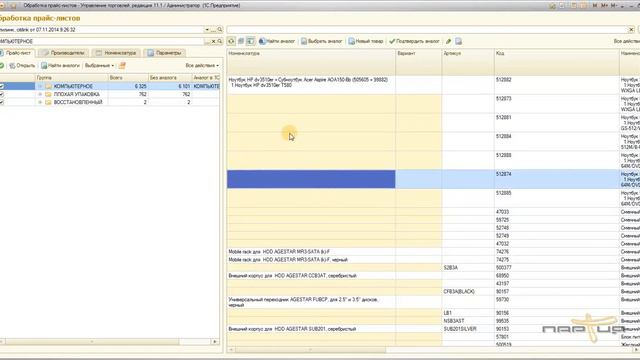Select code cell 512873
This screenshot has width=640, height=360.
tap(556, 104)
